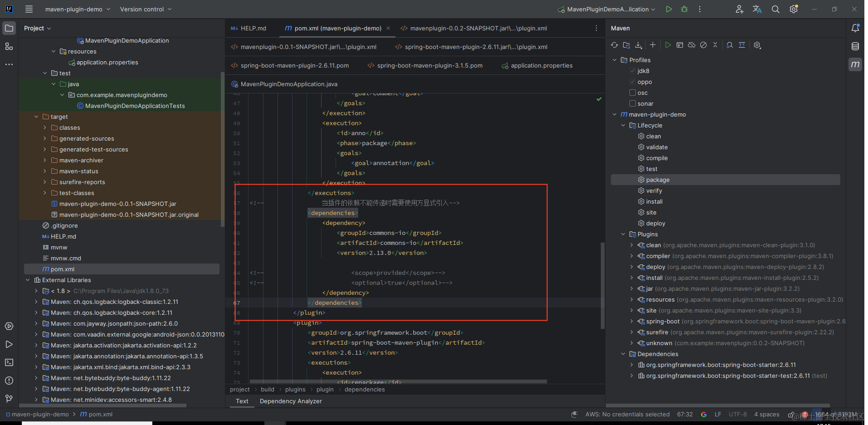The image size is (868, 425).
Task: Expand the spring-boot plugin node
Action: click(x=631, y=321)
